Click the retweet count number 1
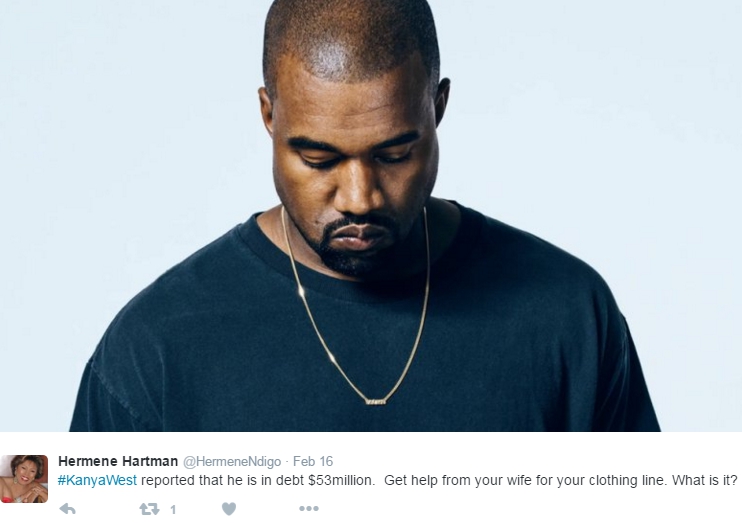Viewport: 742px width, 523px height. (173, 510)
